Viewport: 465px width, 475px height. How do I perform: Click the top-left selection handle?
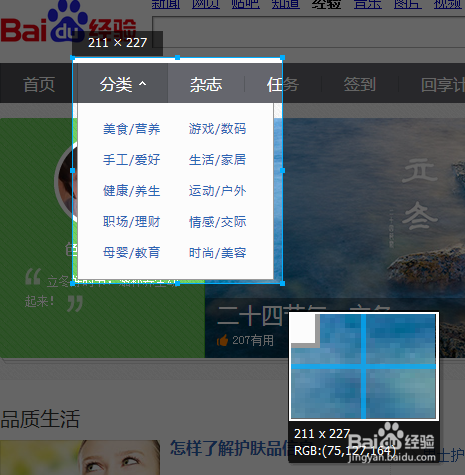[73, 58]
